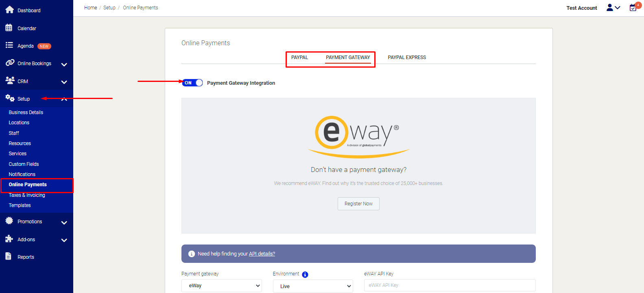Open Templates in Setup menu

point(20,205)
